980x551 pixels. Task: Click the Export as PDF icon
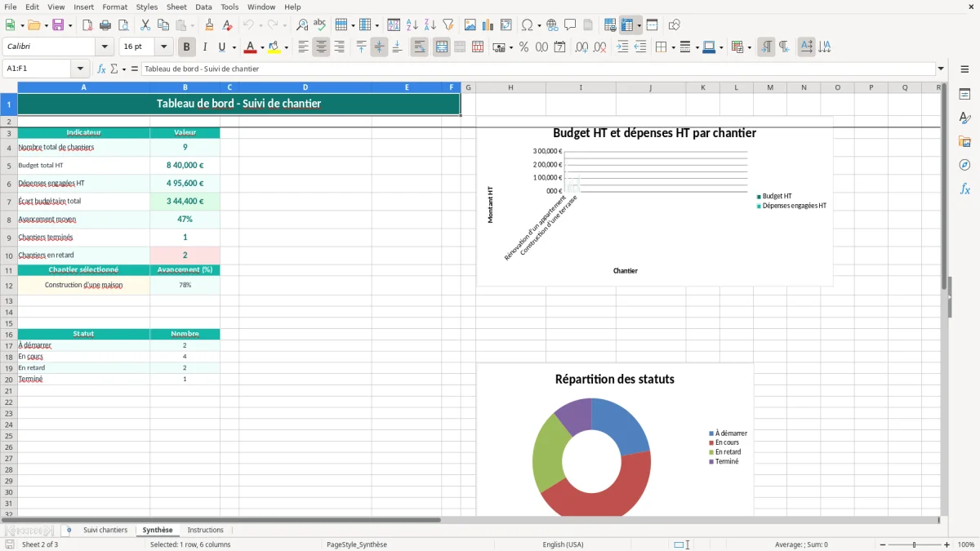click(x=87, y=25)
